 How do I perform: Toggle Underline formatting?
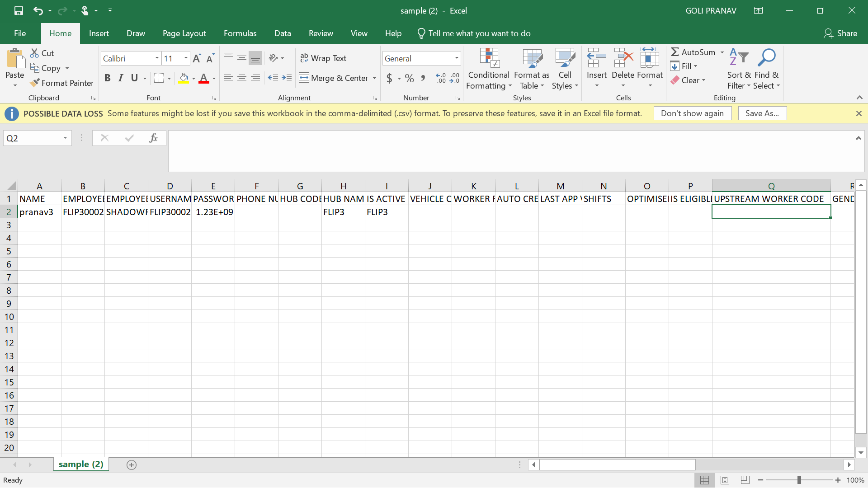pos(134,78)
